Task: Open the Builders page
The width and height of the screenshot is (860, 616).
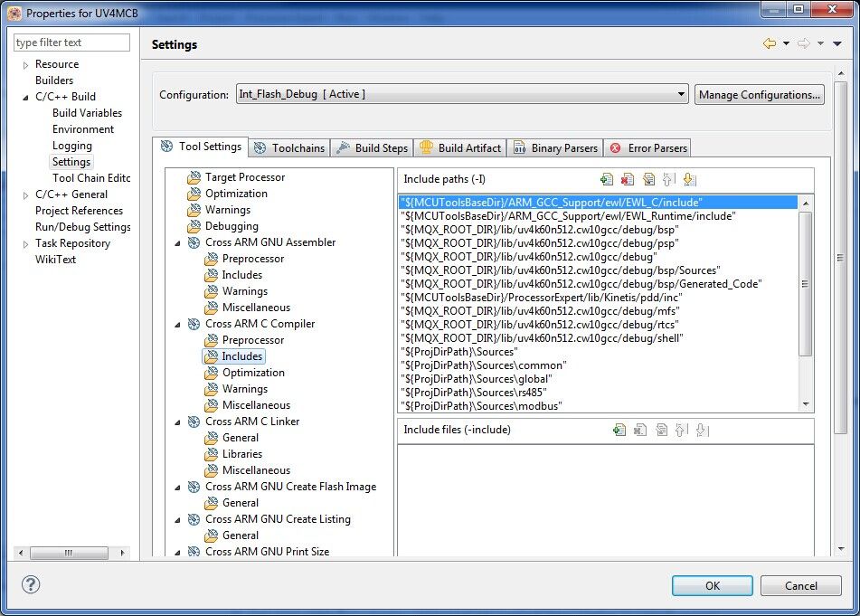Action: (x=53, y=81)
